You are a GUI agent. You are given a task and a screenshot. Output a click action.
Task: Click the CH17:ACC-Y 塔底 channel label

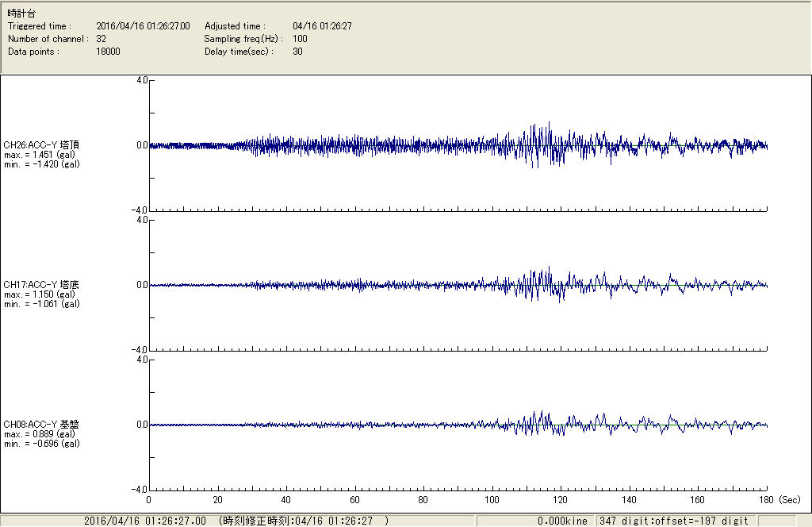(41, 285)
